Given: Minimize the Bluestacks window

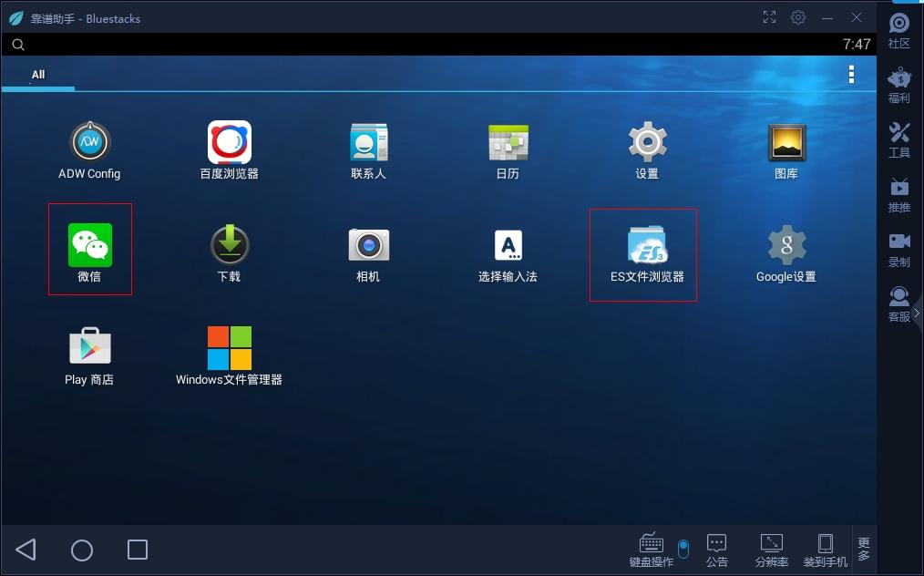Looking at the screenshot, I should 827,17.
